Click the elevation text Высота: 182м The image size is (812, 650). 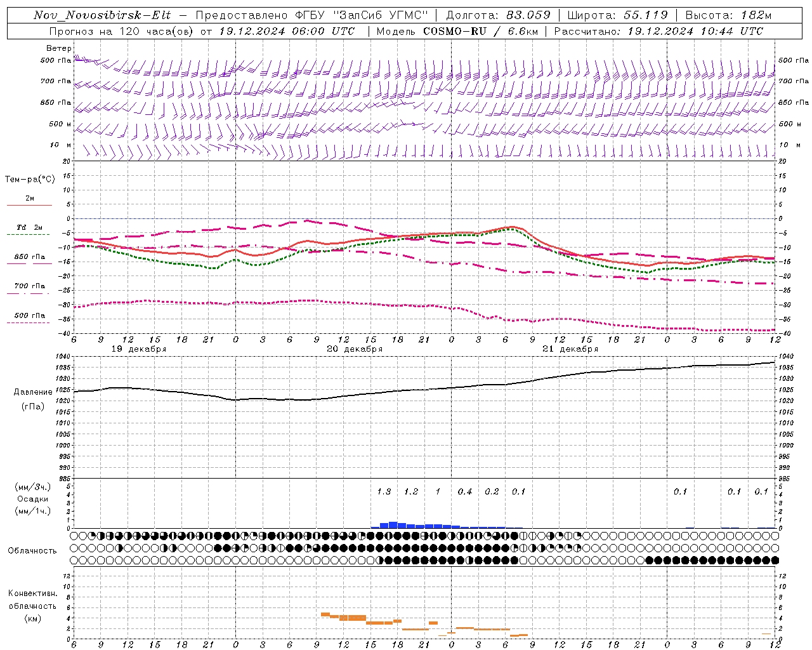tap(728, 15)
